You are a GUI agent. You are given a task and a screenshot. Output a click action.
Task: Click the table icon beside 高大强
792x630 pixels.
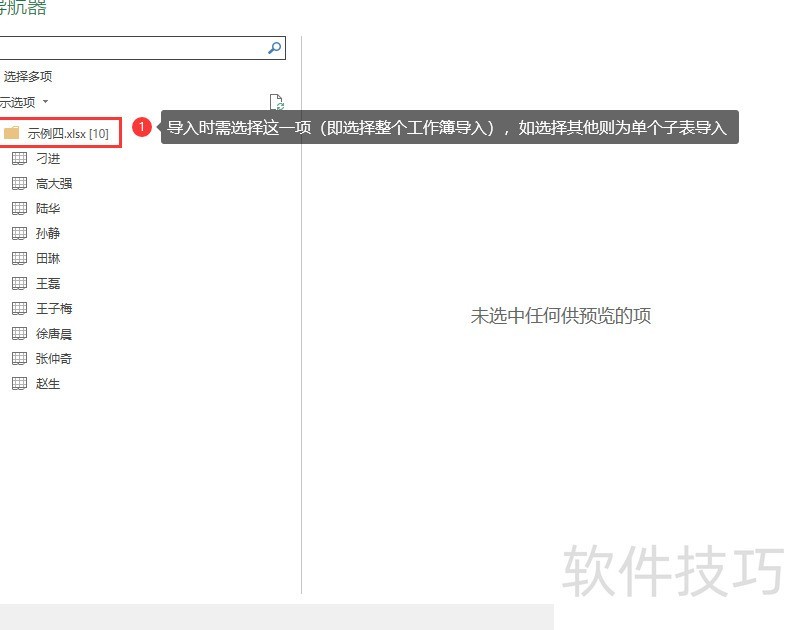pos(19,183)
